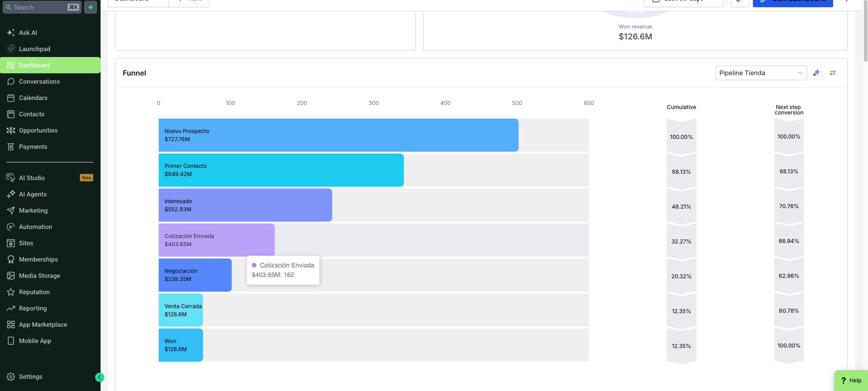Go to Memberships in the sidebar

50,259
